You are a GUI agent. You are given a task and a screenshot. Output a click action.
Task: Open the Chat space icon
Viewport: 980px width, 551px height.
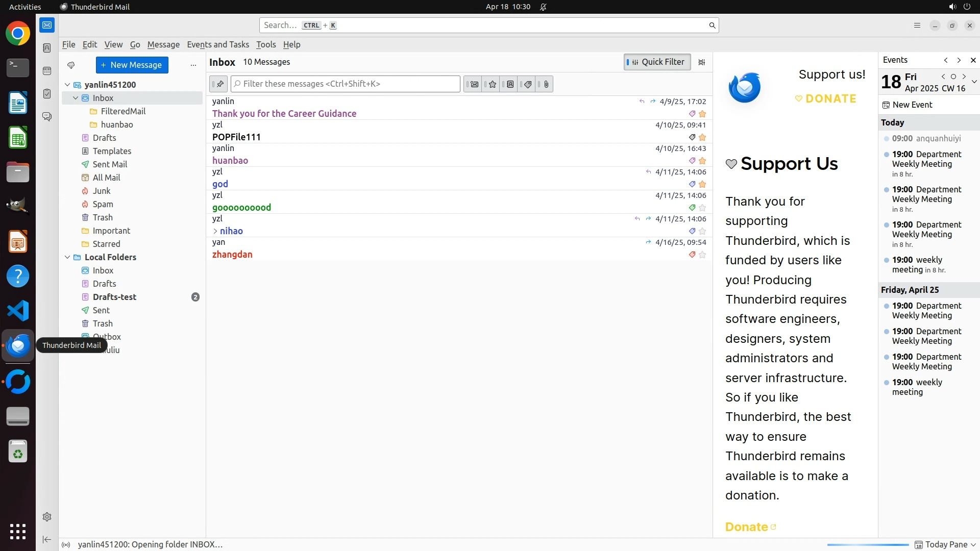47,117
